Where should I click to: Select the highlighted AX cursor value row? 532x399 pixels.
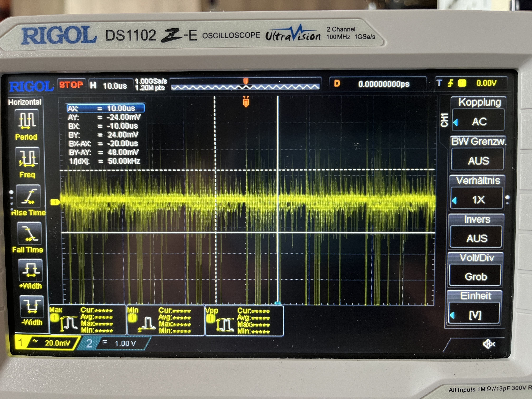[106, 108]
